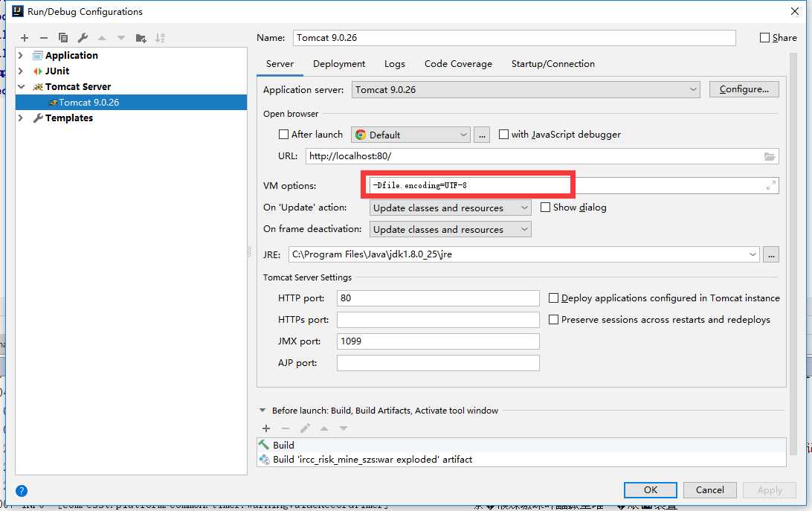This screenshot has height=511, width=812.
Task: Sort configurations alphabetically
Action: (160, 38)
